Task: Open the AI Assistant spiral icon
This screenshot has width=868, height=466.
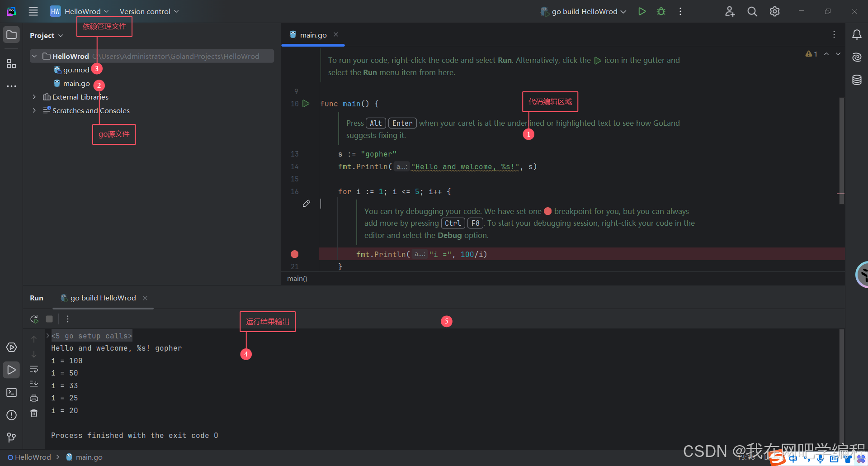Action: pyautogui.click(x=857, y=57)
